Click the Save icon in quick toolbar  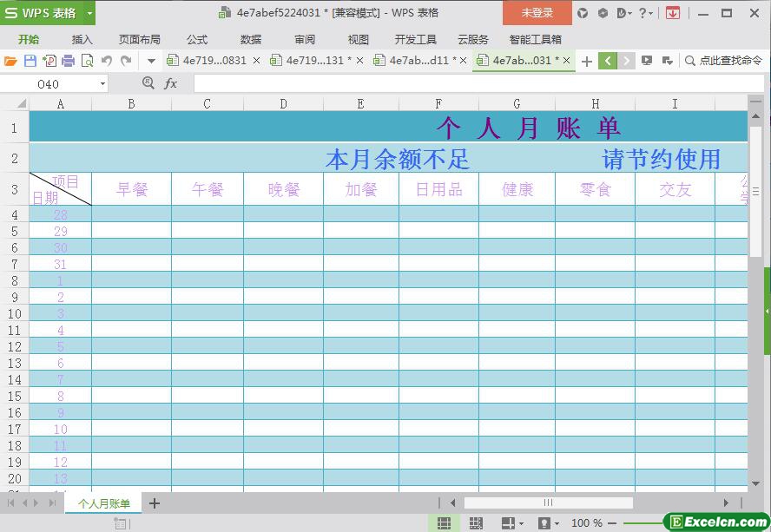pos(30,61)
